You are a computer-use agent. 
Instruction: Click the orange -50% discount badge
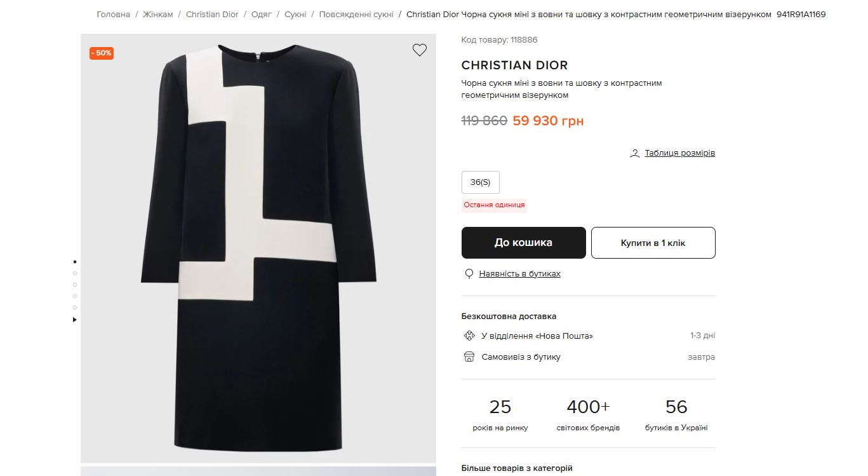tap(102, 53)
